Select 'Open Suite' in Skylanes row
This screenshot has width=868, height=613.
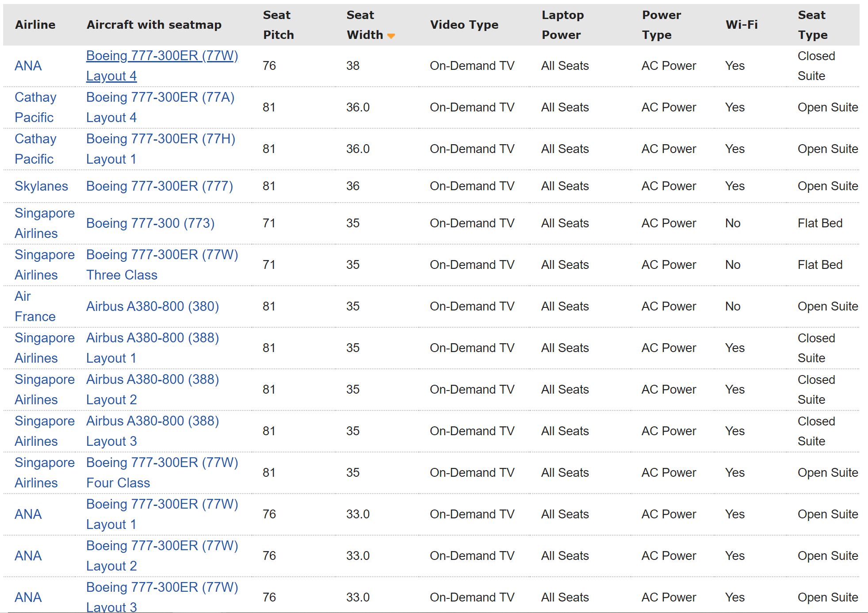828,186
